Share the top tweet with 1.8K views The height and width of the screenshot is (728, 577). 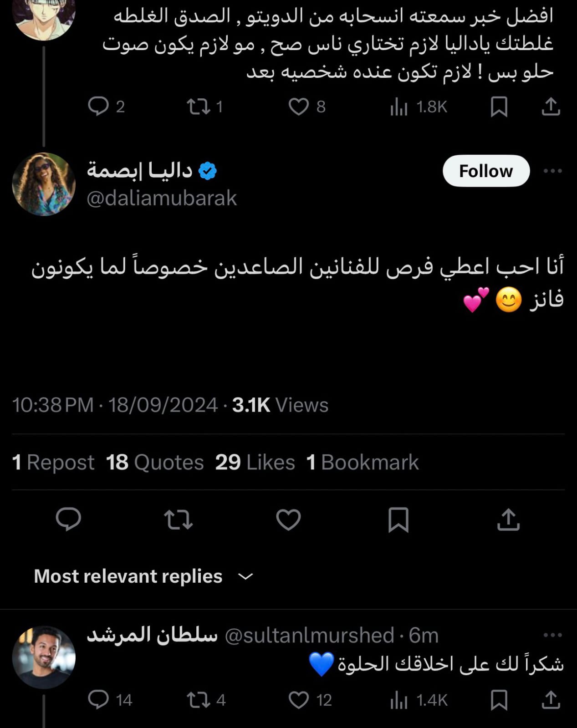point(551,107)
